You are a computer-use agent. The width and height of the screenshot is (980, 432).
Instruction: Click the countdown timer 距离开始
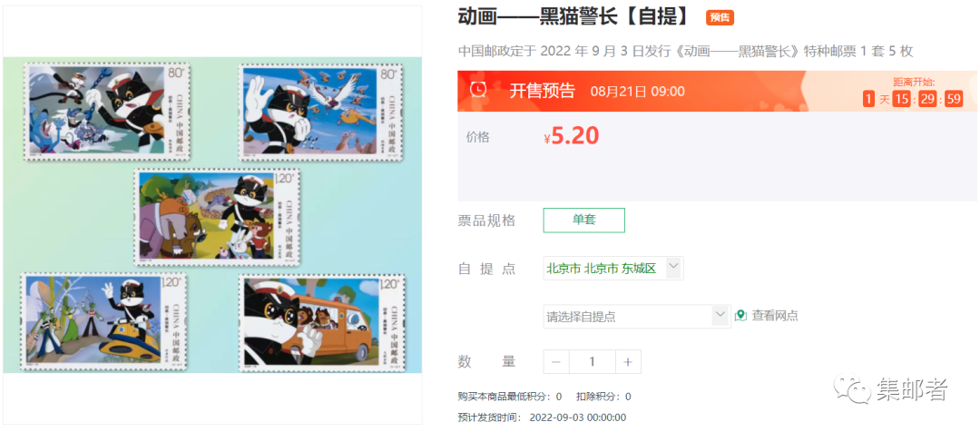913,92
